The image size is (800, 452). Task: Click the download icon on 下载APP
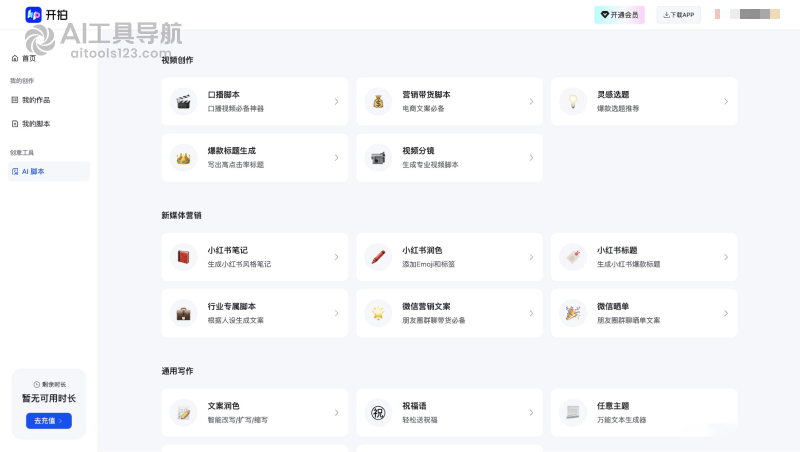(x=666, y=15)
